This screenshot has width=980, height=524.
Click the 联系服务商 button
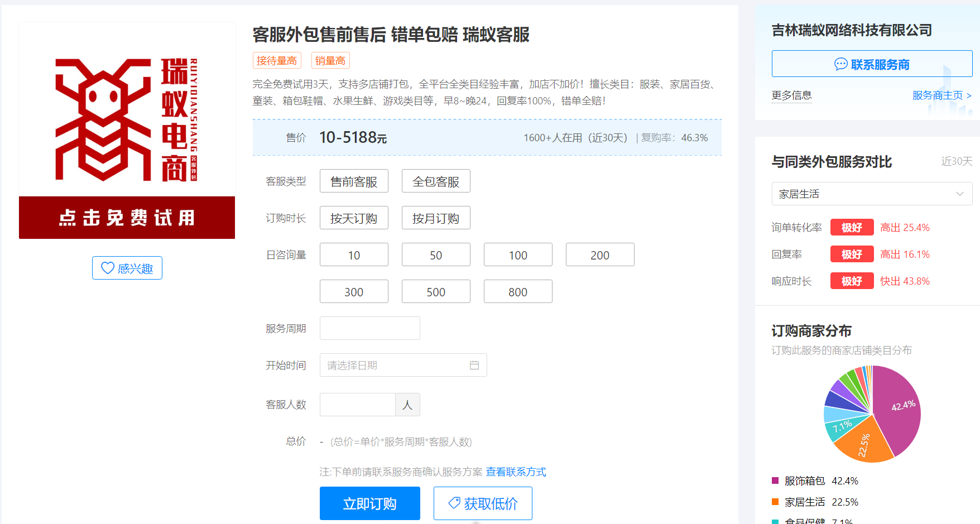click(872, 64)
